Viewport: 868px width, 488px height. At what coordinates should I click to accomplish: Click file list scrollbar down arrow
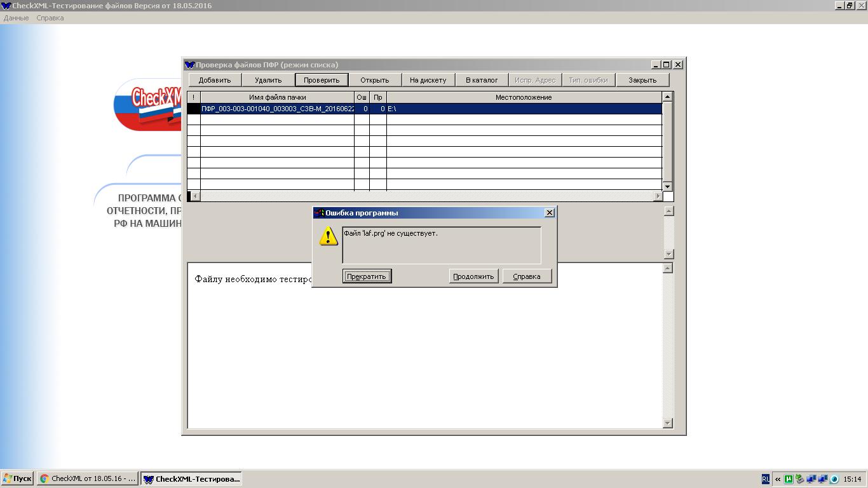click(667, 186)
